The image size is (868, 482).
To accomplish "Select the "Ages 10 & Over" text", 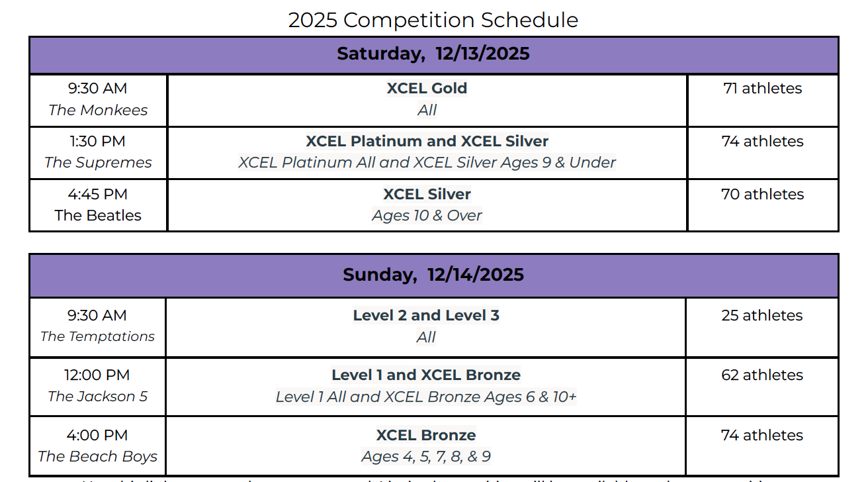I will [x=427, y=215].
